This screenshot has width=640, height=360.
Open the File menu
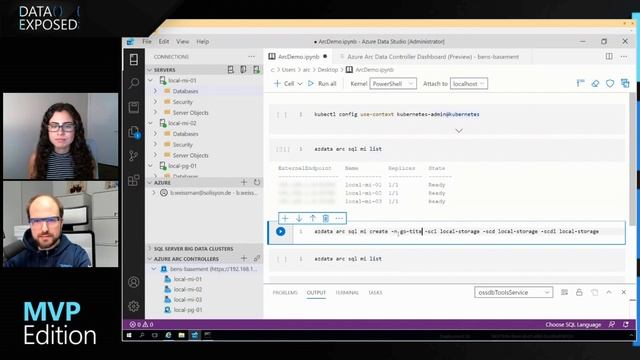click(147, 42)
